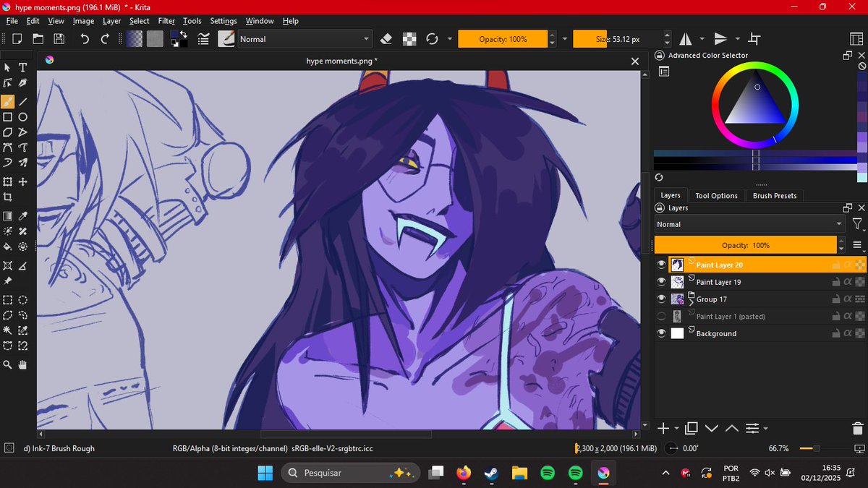The height and width of the screenshot is (488, 868).
Task: Toggle Eraser mode
Action: tap(386, 39)
